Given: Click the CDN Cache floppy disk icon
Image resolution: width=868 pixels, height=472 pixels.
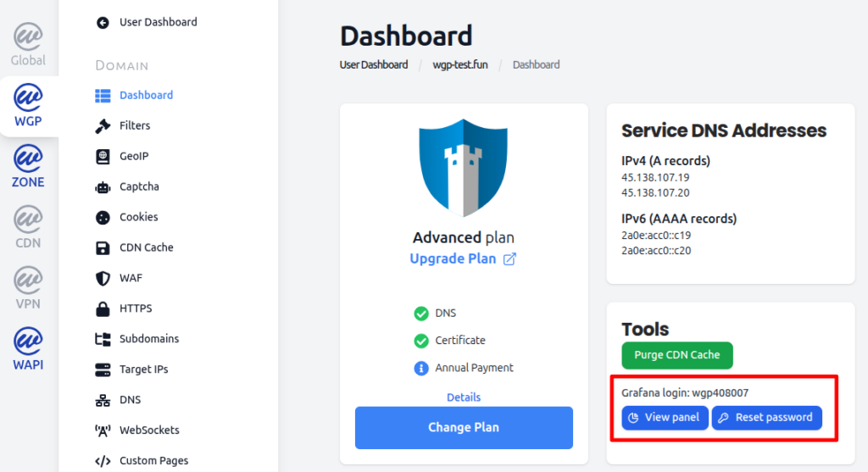Looking at the screenshot, I should pos(103,248).
